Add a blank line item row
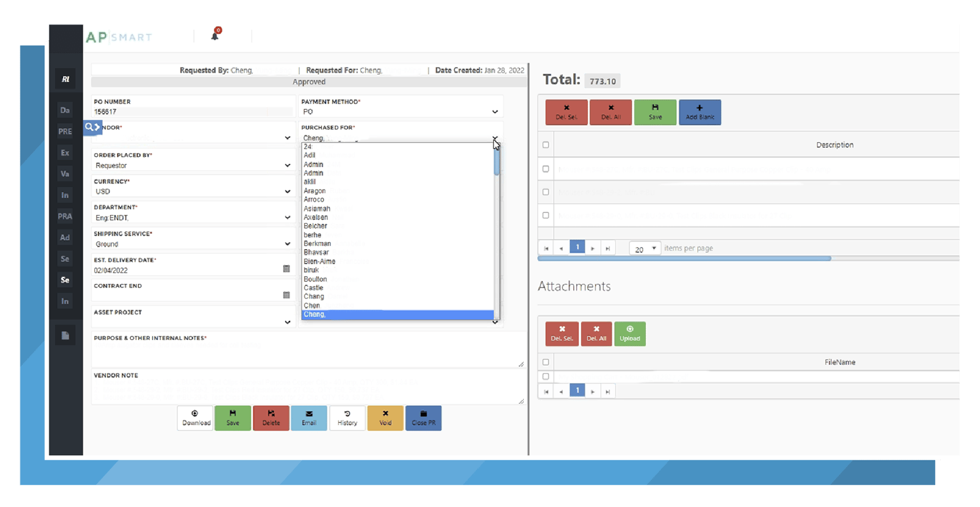Viewport: 980px width, 507px height. click(700, 112)
